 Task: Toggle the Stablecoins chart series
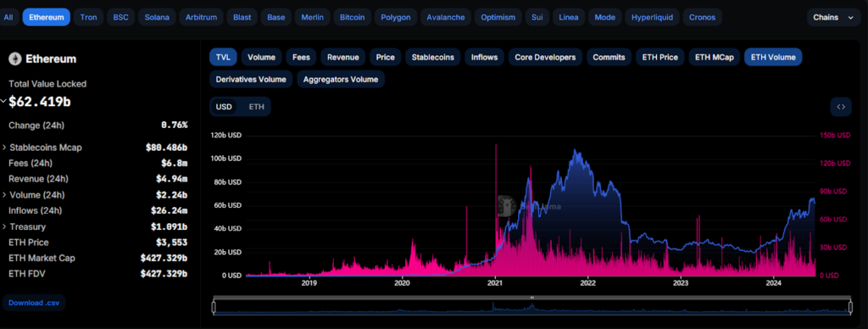(433, 57)
